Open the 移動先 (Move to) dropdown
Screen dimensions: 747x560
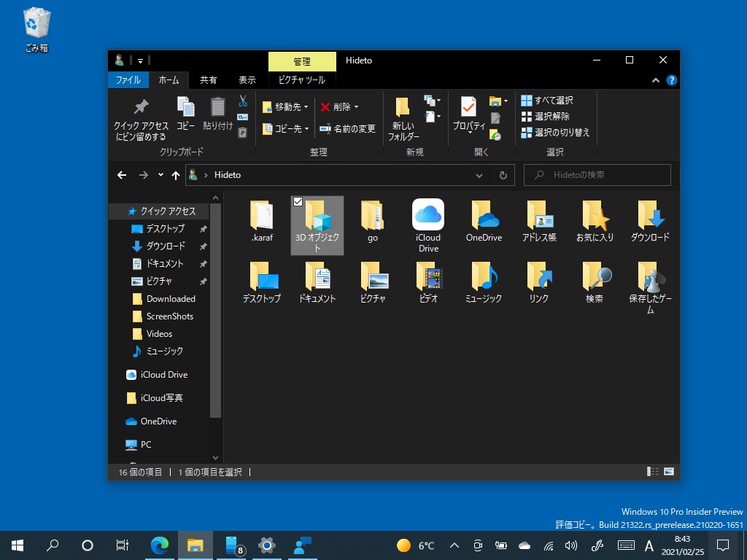point(285,107)
